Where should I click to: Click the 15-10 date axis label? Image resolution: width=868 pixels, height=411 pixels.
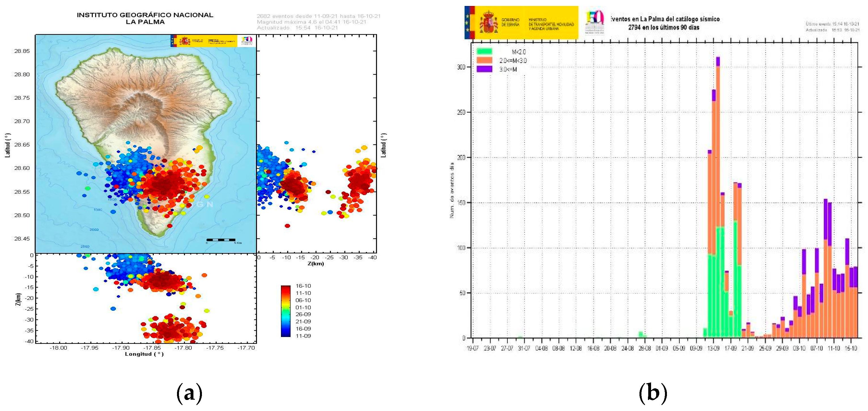[x=850, y=348]
